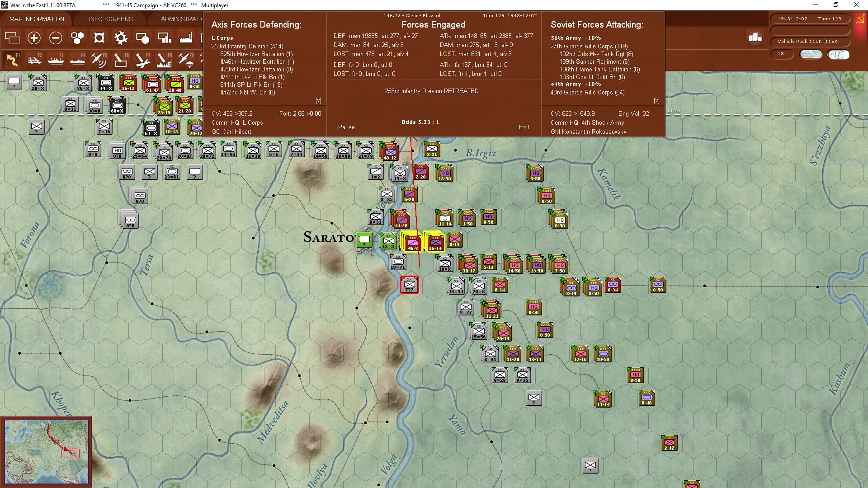868x488 pixels.
Task: Exit the combat report window
Action: coord(524,127)
